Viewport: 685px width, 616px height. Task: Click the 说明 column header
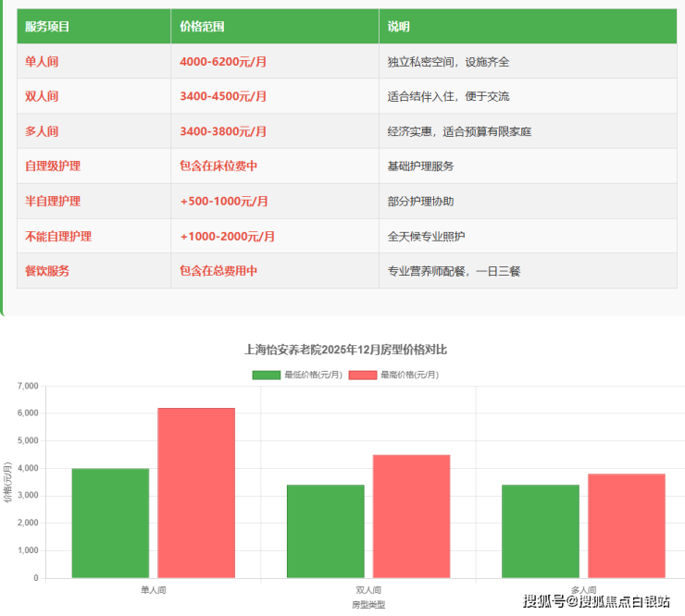click(398, 27)
